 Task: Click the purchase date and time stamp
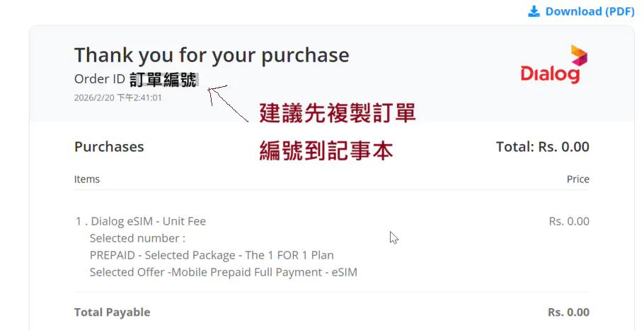pyautogui.click(x=117, y=98)
